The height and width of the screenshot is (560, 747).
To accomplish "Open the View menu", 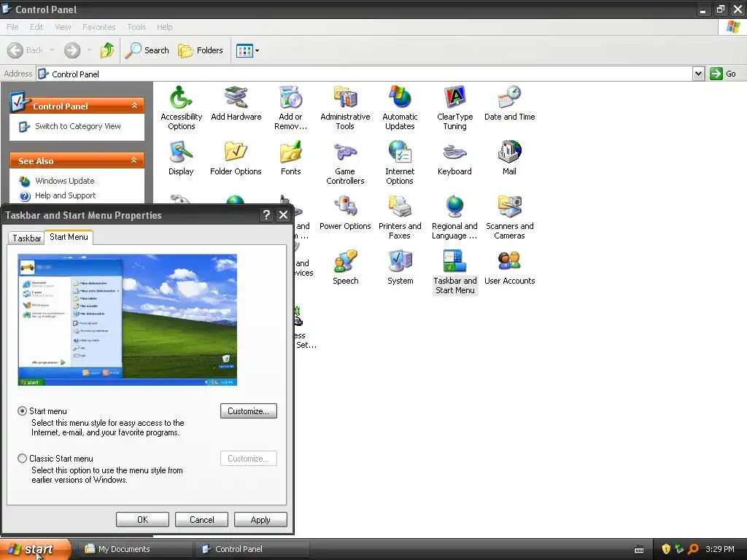I will 63,27.
